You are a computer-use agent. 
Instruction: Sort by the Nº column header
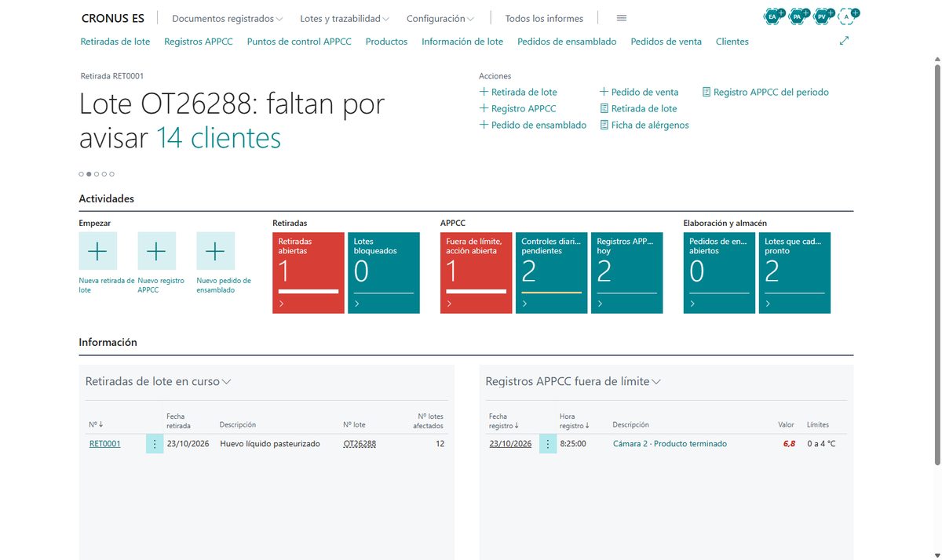pyautogui.click(x=96, y=424)
